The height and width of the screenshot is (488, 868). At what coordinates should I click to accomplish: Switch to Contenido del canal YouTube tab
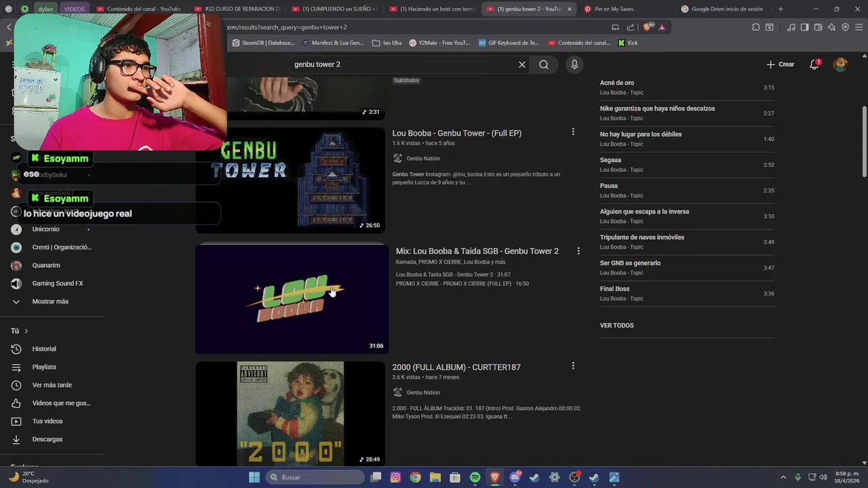pyautogui.click(x=139, y=9)
